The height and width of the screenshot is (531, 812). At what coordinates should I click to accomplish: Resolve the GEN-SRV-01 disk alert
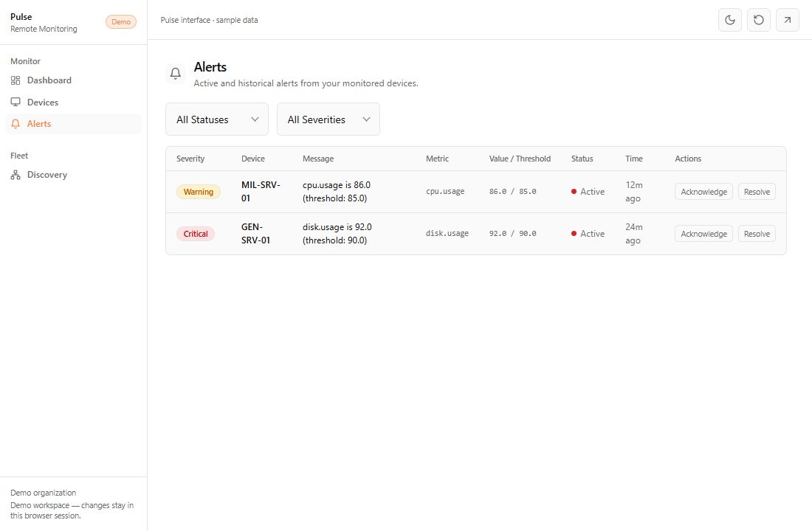click(757, 233)
